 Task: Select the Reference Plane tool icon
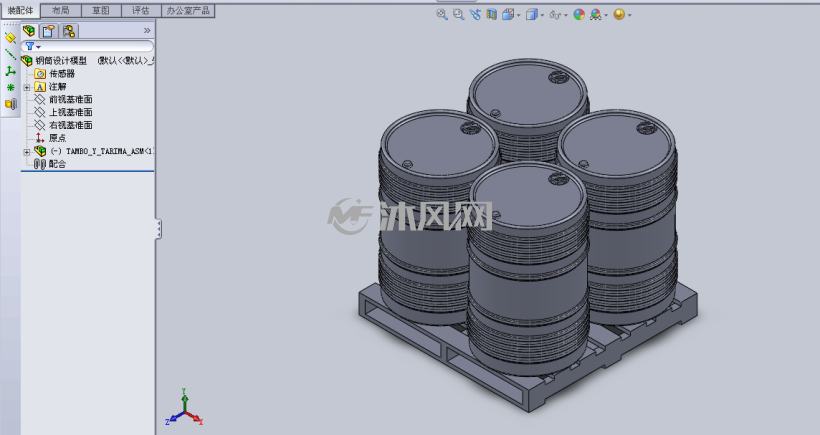click(10, 37)
